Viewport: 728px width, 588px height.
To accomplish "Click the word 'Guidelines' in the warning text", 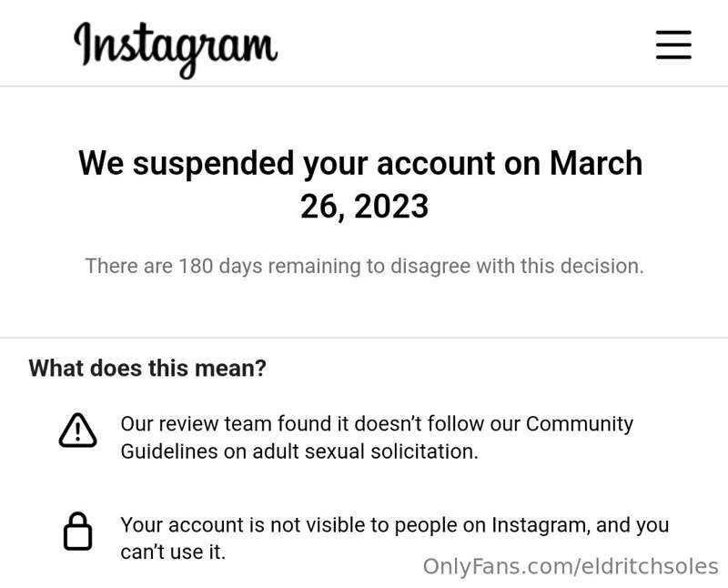I will click(168, 451).
